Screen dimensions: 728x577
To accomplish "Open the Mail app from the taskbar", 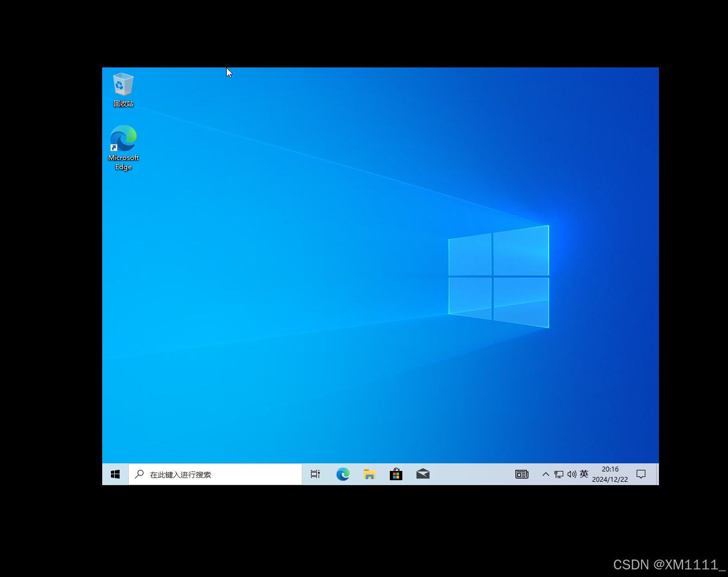I will [423, 474].
